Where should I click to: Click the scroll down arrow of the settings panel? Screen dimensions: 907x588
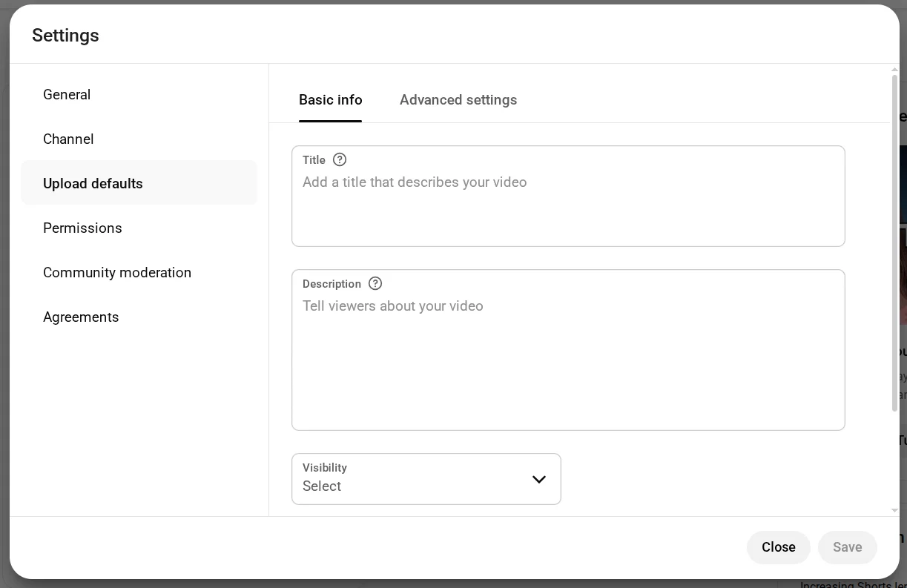pyautogui.click(x=894, y=510)
